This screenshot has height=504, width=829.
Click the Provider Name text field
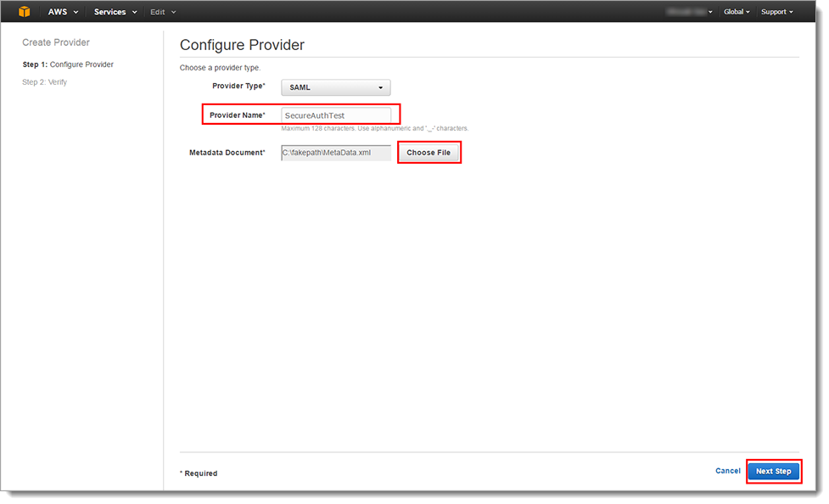pos(336,115)
